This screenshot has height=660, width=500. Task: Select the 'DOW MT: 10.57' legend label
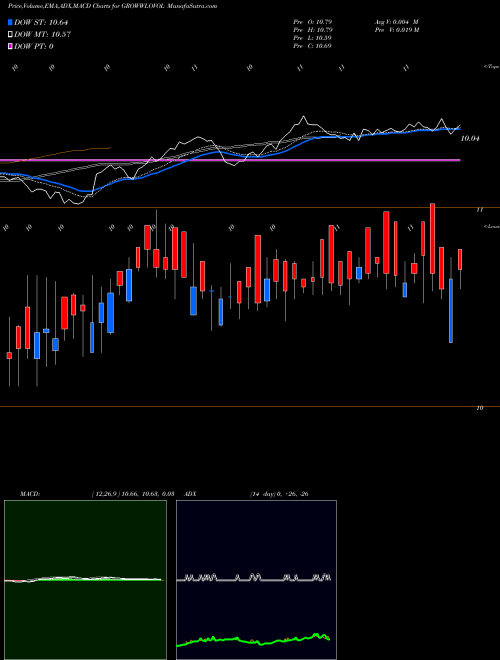pyautogui.click(x=42, y=35)
